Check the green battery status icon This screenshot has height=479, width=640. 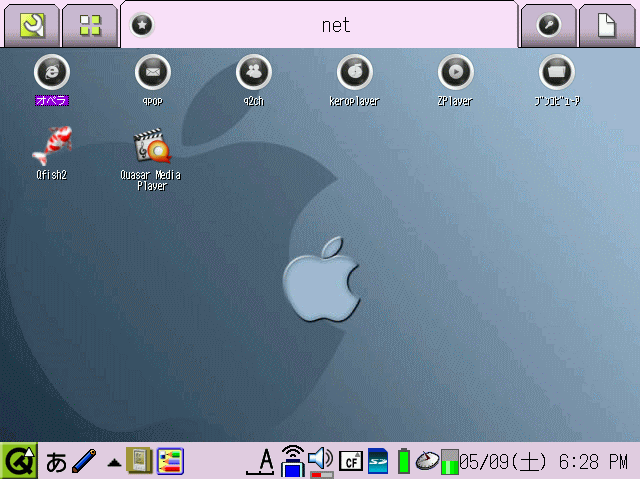point(404,461)
